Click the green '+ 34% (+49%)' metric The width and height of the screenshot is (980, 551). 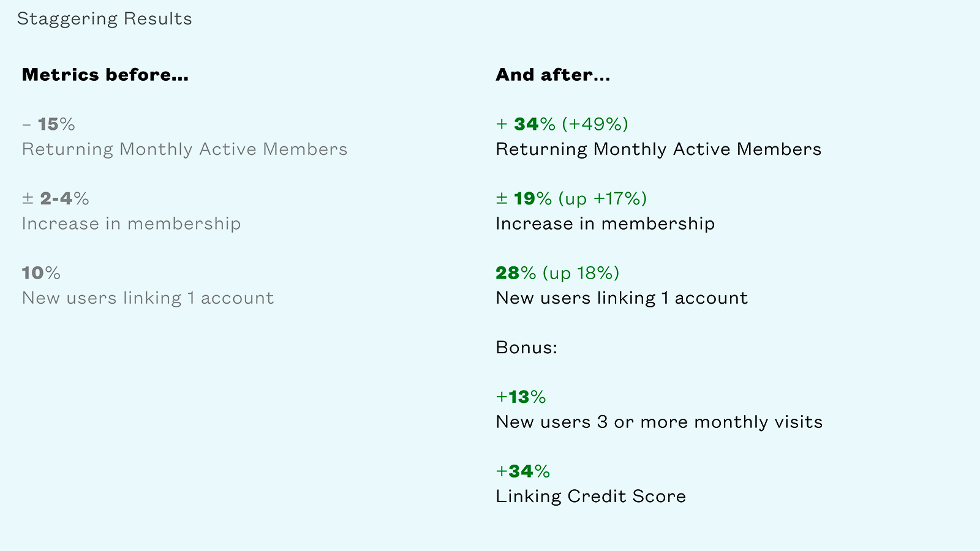562,124
